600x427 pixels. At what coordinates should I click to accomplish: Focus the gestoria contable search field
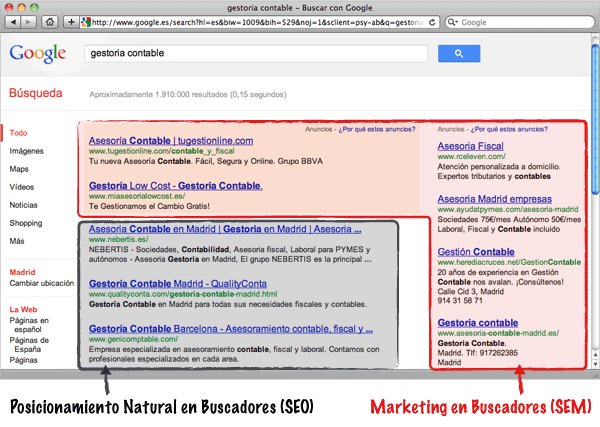click(x=256, y=54)
